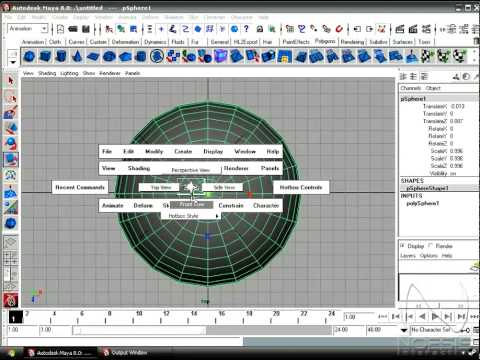Go to end of playback range

(x=462, y=316)
